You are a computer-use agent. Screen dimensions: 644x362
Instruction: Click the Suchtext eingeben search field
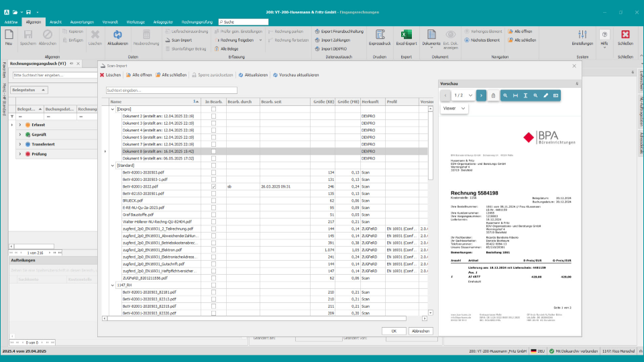pos(171,90)
